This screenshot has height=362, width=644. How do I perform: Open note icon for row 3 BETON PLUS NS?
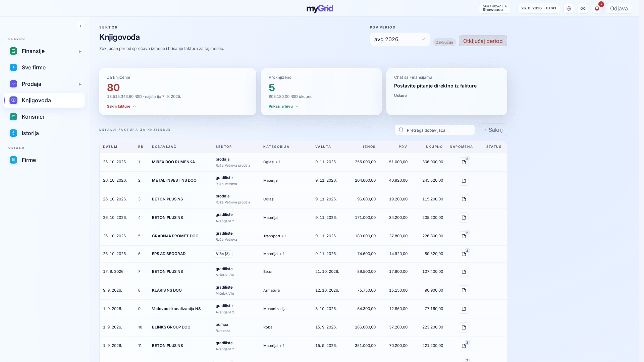[x=464, y=199]
